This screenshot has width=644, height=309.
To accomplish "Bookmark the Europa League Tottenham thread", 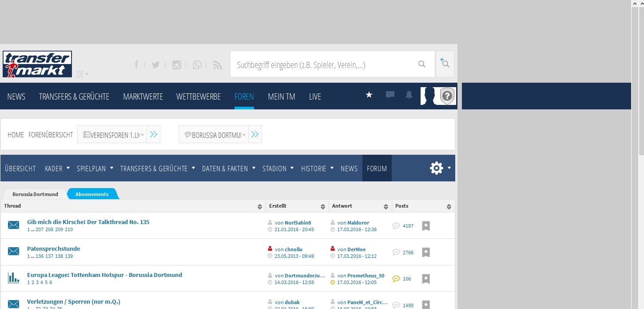I will point(425,279).
